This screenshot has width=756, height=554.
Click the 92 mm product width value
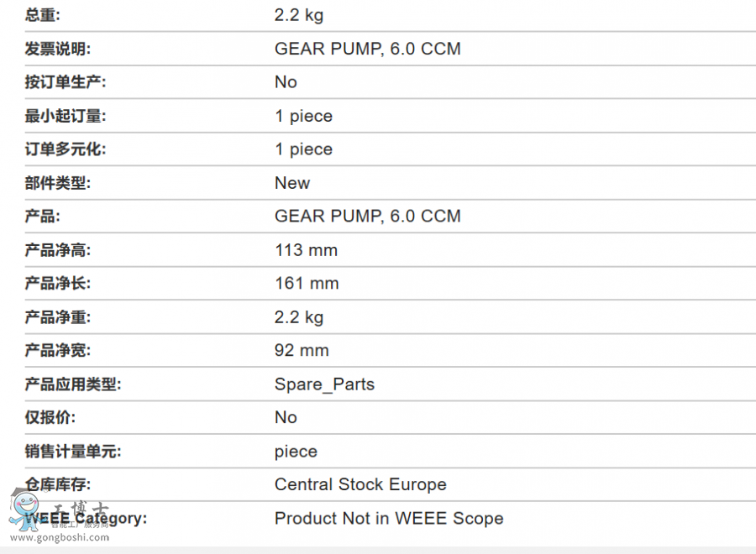(x=302, y=350)
